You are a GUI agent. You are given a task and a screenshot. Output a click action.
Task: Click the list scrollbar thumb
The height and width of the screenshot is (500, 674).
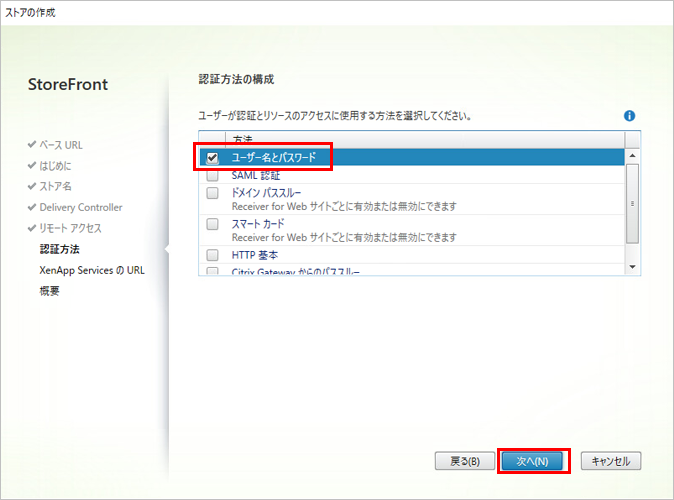coord(631,203)
